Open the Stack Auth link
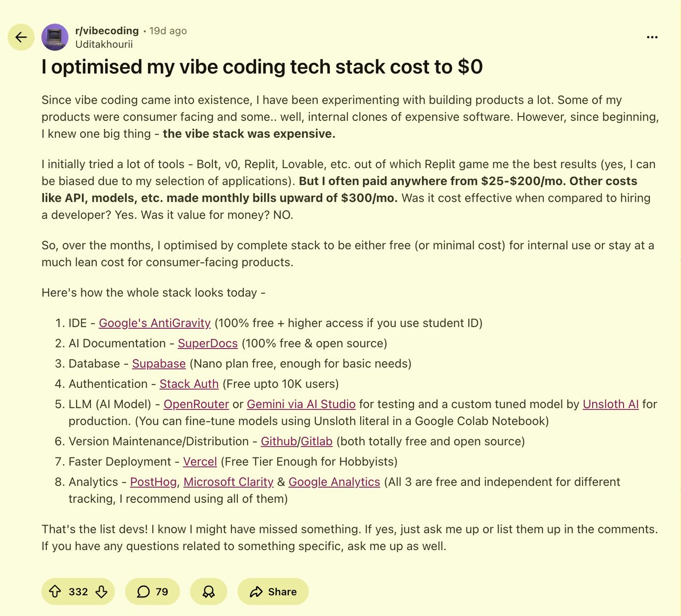Image resolution: width=681 pixels, height=616 pixels. (189, 384)
